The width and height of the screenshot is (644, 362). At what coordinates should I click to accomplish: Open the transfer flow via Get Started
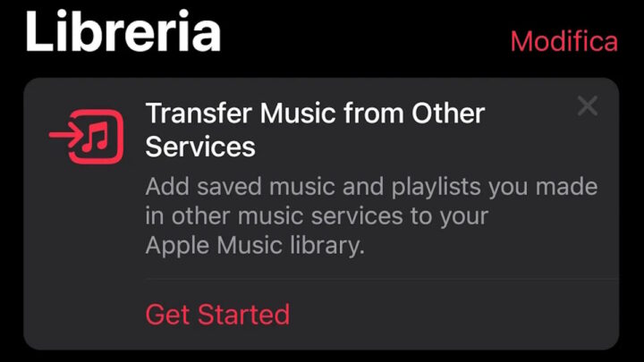click(217, 315)
